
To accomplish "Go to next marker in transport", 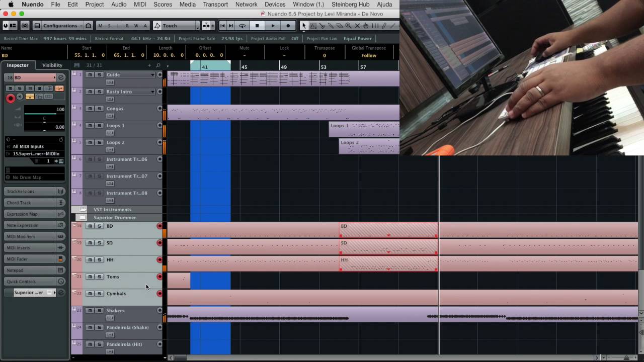I will point(230,26).
